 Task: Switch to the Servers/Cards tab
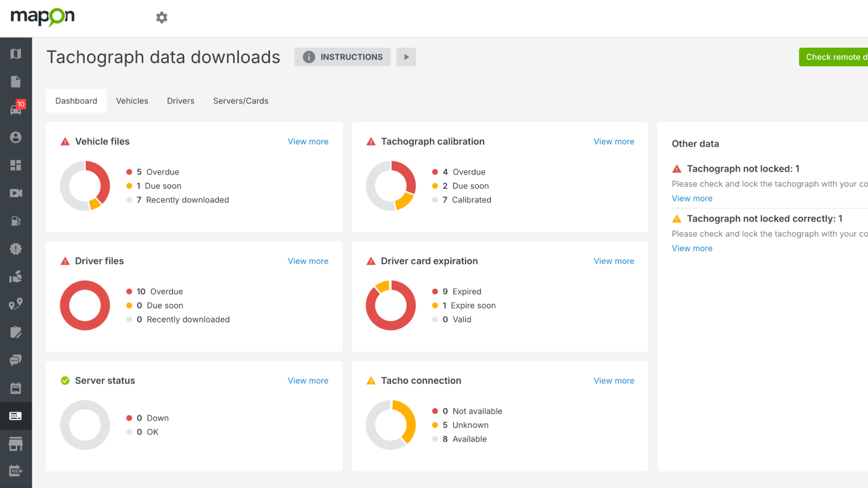click(240, 101)
